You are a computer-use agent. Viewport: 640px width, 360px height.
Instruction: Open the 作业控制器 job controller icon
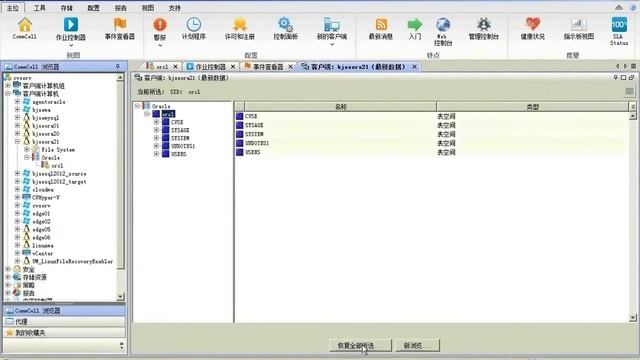(x=71, y=24)
